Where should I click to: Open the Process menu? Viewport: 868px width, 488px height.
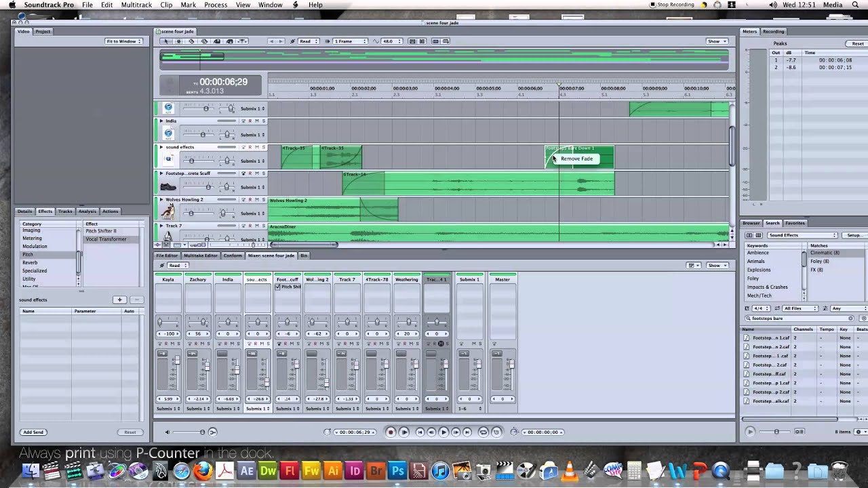(216, 5)
